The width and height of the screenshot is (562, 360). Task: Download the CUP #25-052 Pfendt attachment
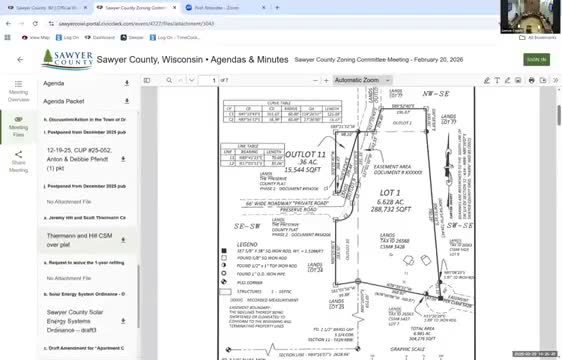123,159
